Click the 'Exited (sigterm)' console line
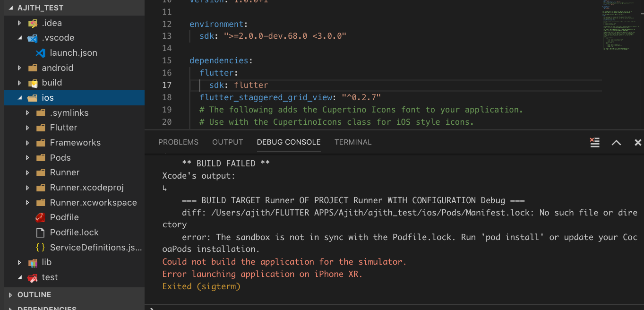Screen dimensions: 644x310 [201, 286]
